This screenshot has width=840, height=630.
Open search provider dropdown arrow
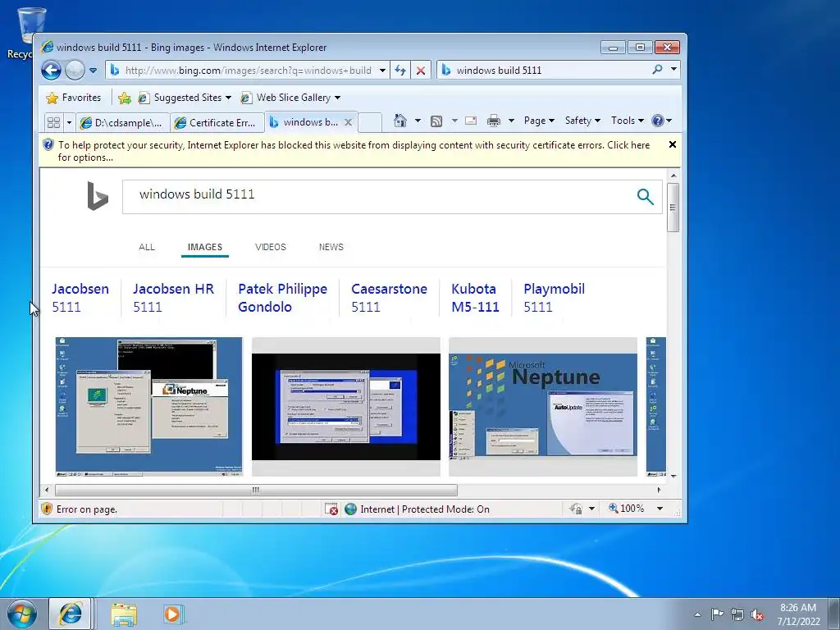[x=673, y=70]
